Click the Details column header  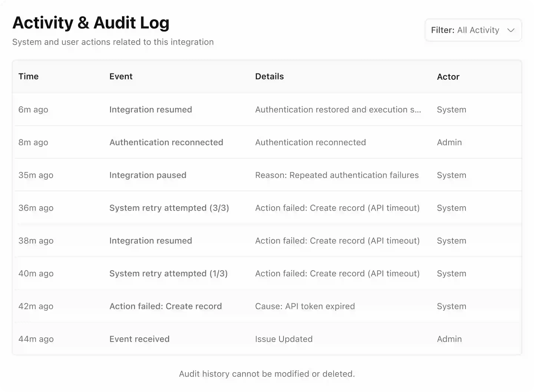269,76
